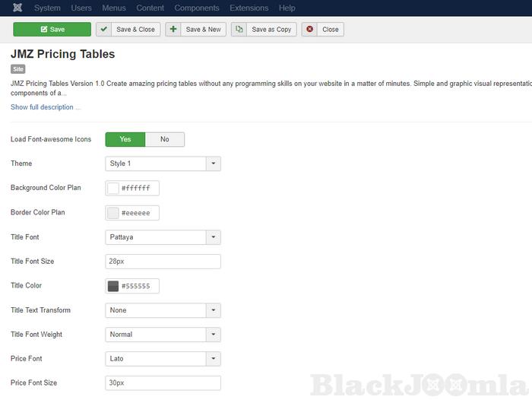Click the red Close icon
Image resolution: width=532 pixels, height=400 pixels.
[x=310, y=30]
